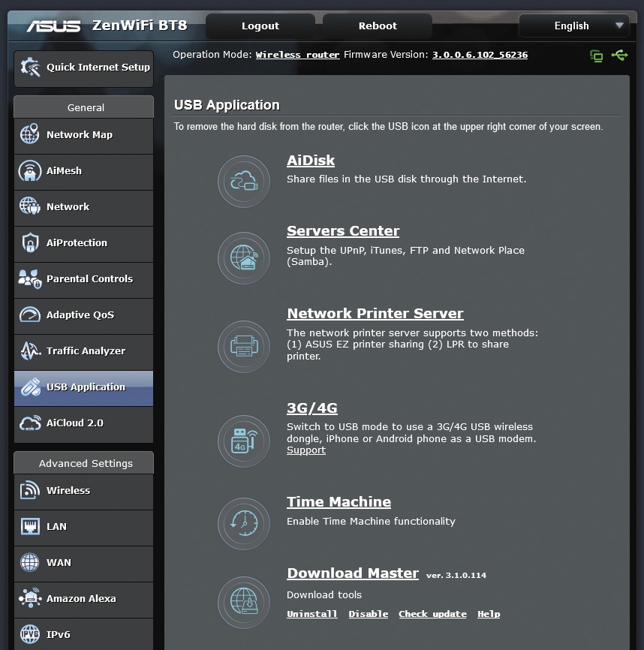
Task: Click the Adaptive QoS gauge icon
Action: 30,314
